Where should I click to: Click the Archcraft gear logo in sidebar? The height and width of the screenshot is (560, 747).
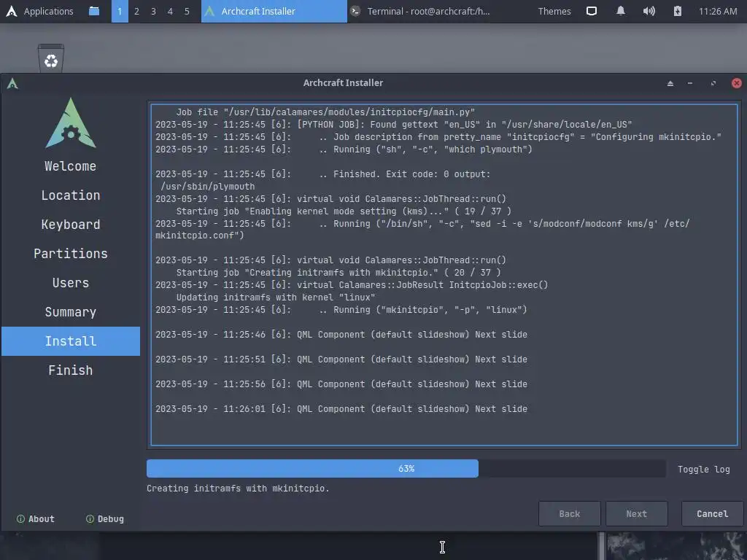point(71,122)
